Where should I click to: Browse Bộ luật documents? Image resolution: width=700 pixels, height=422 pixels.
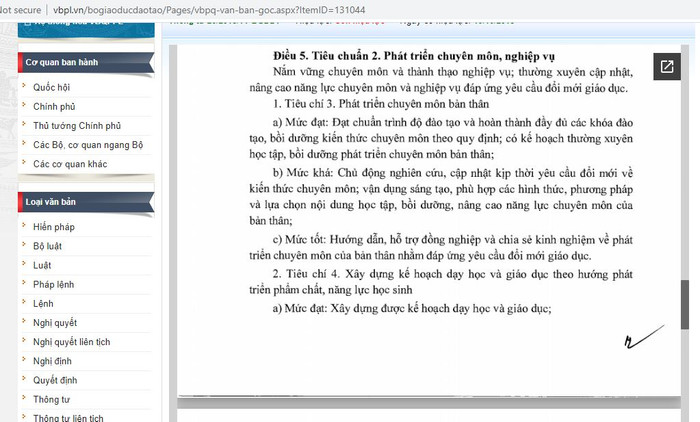point(48,246)
